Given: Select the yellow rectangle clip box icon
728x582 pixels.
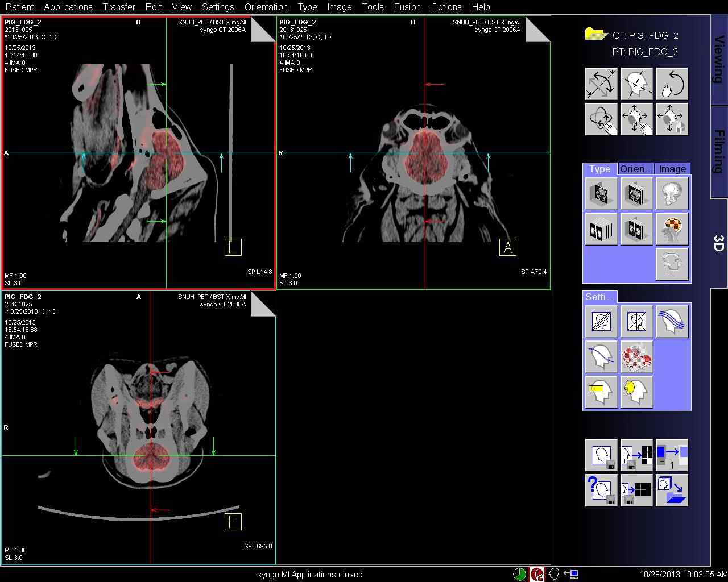Looking at the screenshot, I should (x=601, y=392).
